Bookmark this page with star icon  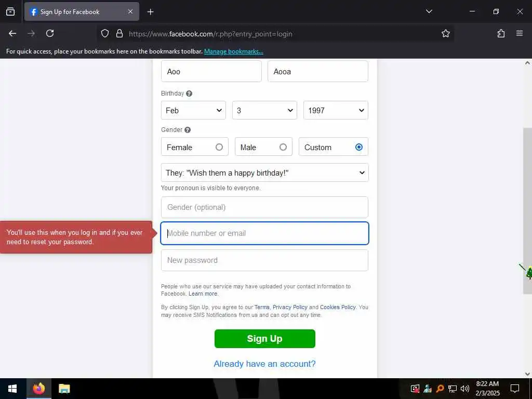click(445, 33)
